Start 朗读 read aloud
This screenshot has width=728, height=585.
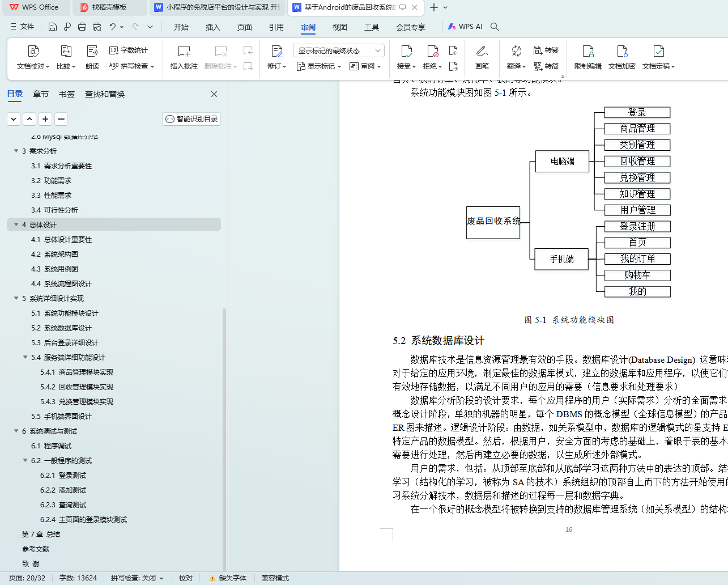click(92, 57)
